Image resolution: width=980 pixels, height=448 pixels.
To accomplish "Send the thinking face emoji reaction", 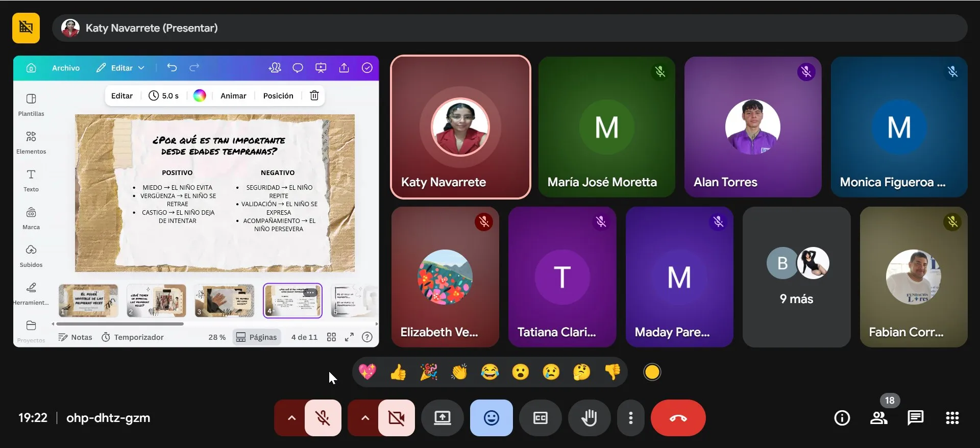I will tap(581, 372).
